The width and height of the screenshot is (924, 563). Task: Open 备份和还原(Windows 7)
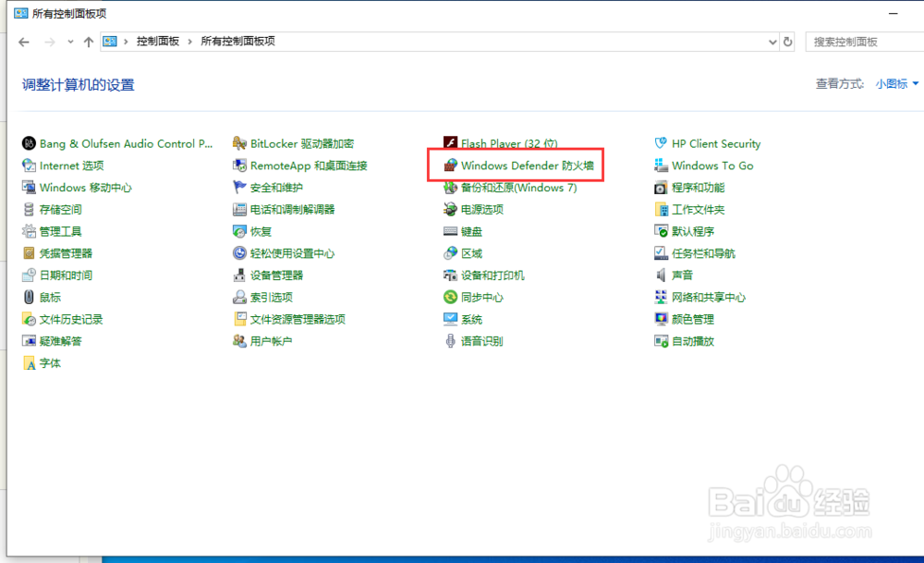click(517, 187)
